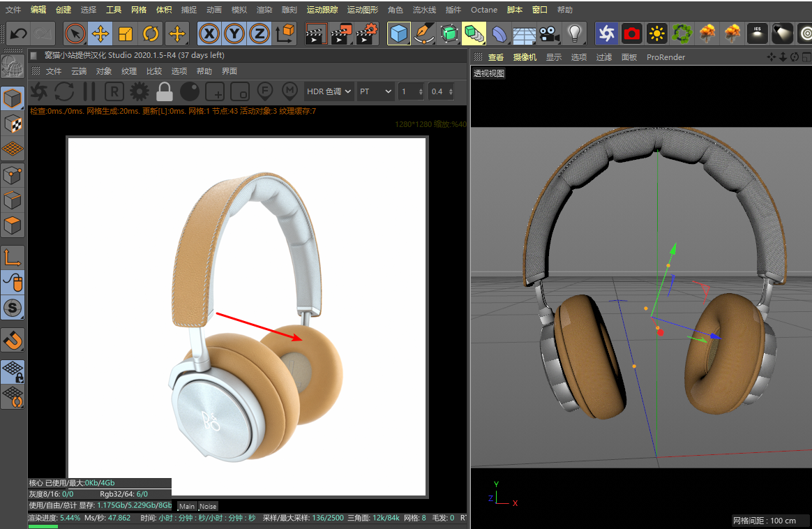Viewport: 812px width, 529px height.
Task: Toggle Z axis lock
Action: coord(259,33)
